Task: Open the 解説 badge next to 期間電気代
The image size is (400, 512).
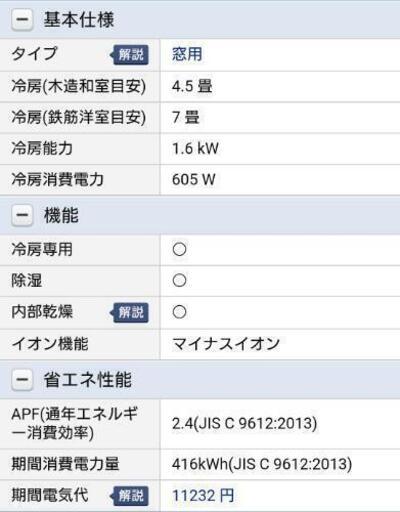Action: (x=129, y=496)
